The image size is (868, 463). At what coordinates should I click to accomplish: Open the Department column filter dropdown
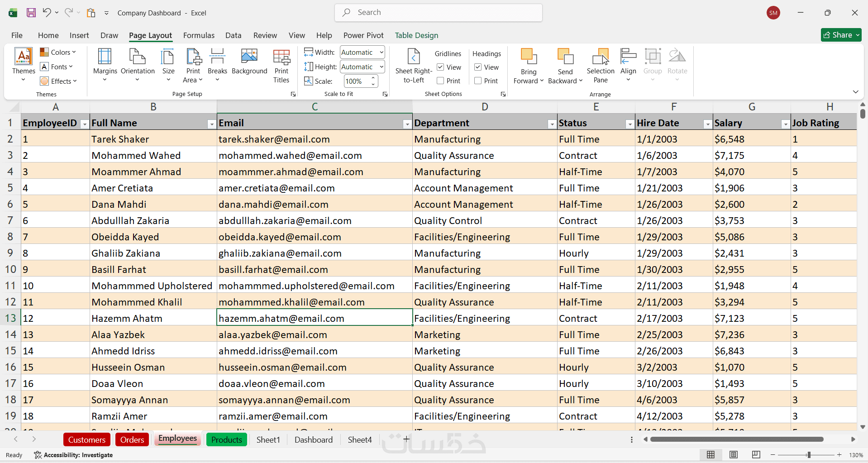coord(552,124)
